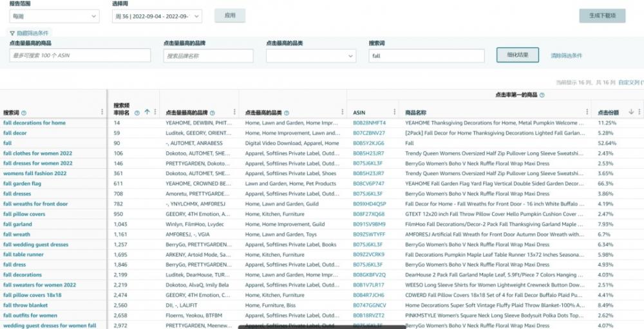Open column menu dots for ASIN column
The image size is (644, 329).
coord(395,112)
